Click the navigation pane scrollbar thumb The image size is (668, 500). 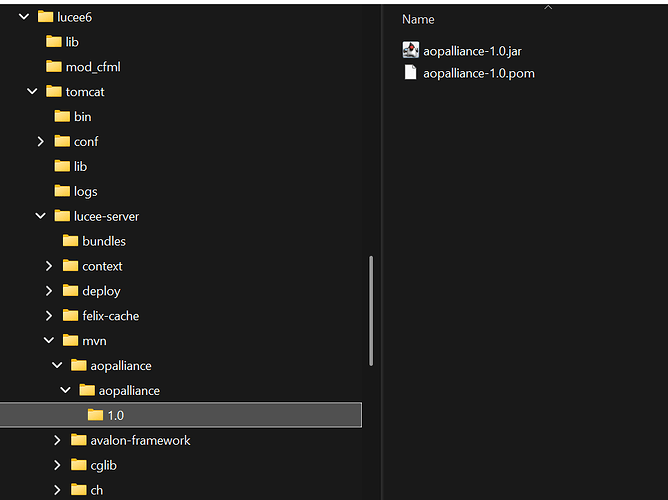(x=371, y=311)
